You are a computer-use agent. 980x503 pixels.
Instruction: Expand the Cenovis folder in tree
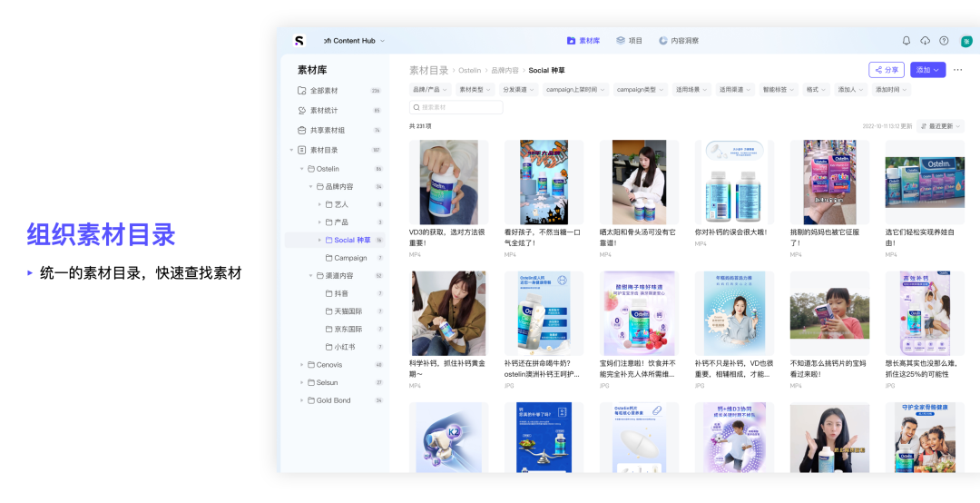[301, 365]
